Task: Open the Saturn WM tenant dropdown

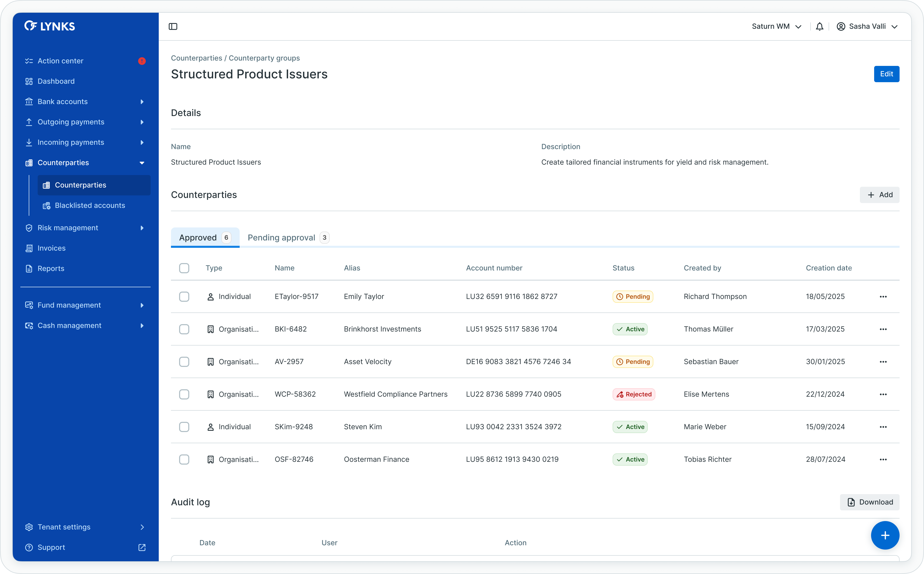Action: point(776,26)
